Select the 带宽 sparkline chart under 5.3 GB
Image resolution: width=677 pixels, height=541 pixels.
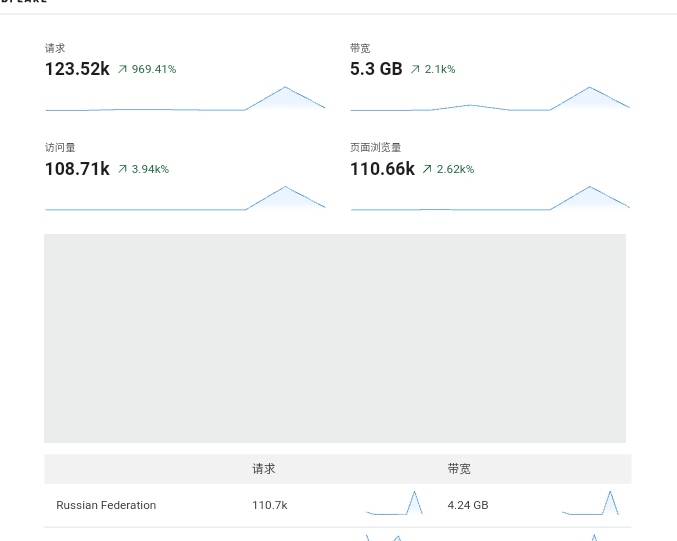(490, 98)
